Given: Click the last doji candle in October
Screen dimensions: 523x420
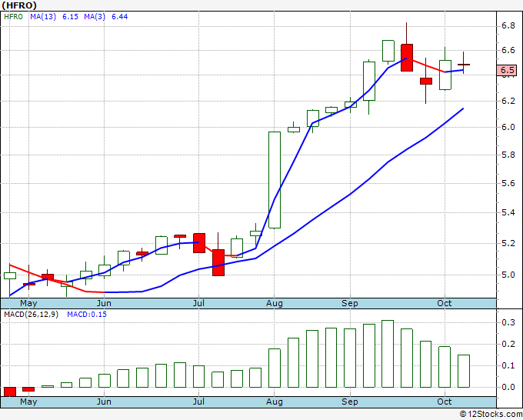Looking at the screenshot, I should pyautogui.click(x=464, y=65).
